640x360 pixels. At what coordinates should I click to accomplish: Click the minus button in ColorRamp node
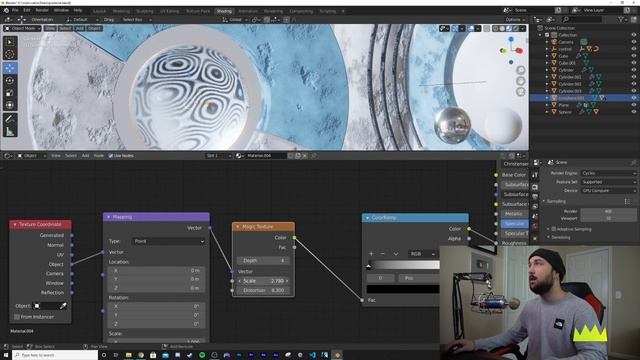click(382, 254)
